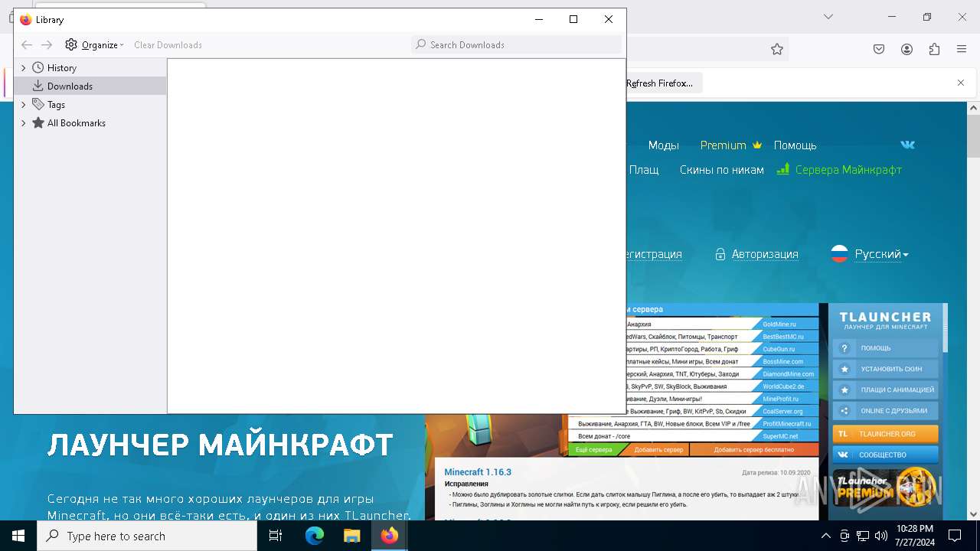Click УСТАНОВИТЬ СКИН in TLauncher panel
This screenshot has width=980, height=551.
886,369
